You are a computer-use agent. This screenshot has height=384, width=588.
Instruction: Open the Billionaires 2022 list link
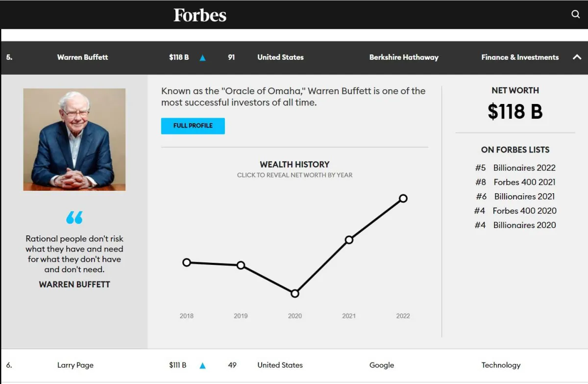524,168
